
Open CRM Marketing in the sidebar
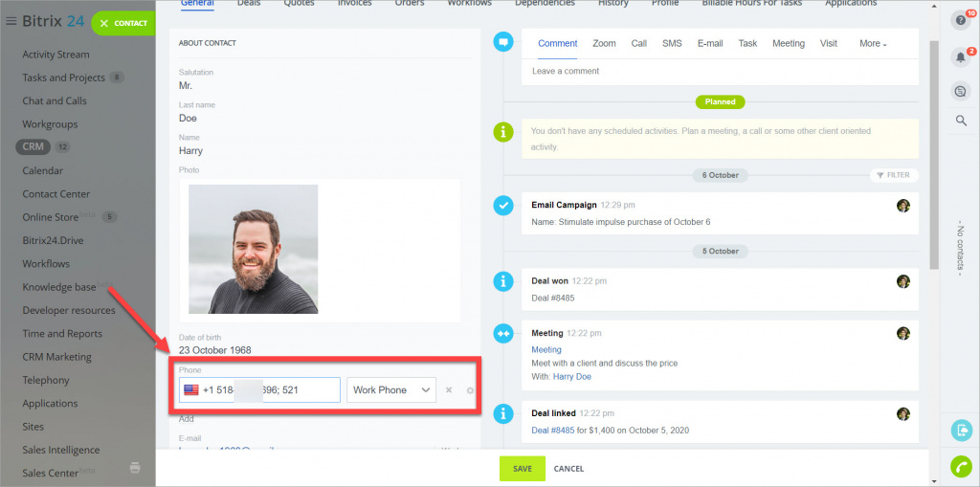(56, 357)
